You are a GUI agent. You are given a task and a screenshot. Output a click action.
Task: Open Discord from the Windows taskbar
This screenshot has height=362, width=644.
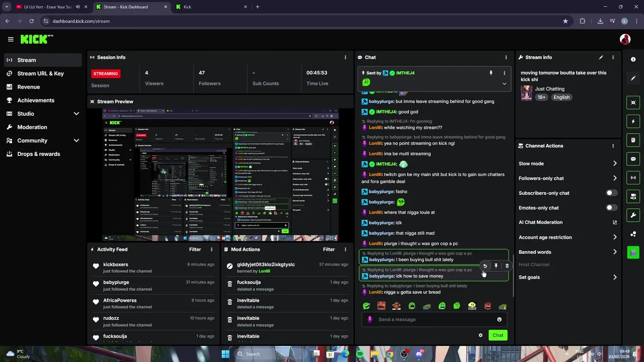(x=419, y=354)
